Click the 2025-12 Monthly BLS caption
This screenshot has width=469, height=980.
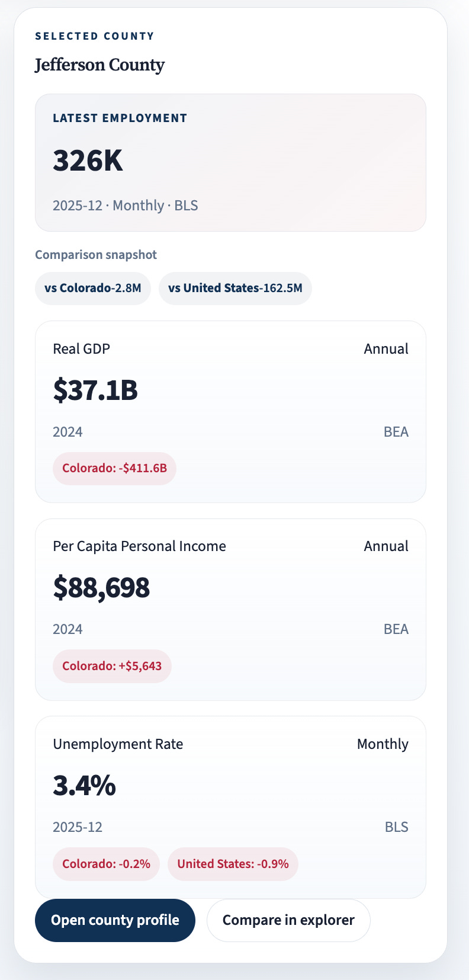pyautogui.click(x=126, y=206)
